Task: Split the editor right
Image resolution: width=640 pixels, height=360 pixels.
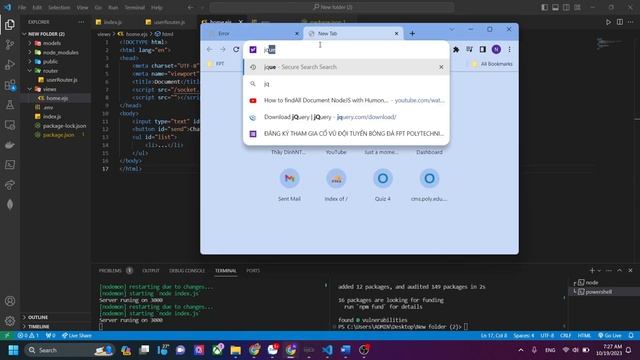Action: (620, 22)
